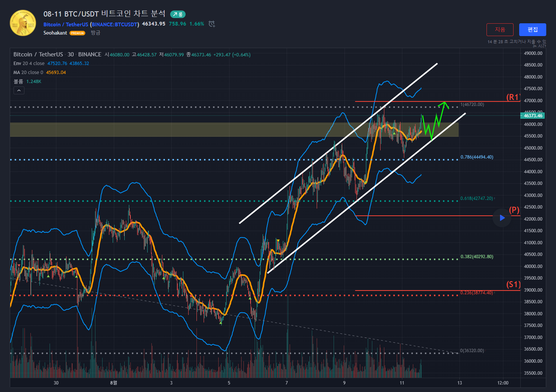Open the BINANCE:BTCUSDT ticker link

115,24
